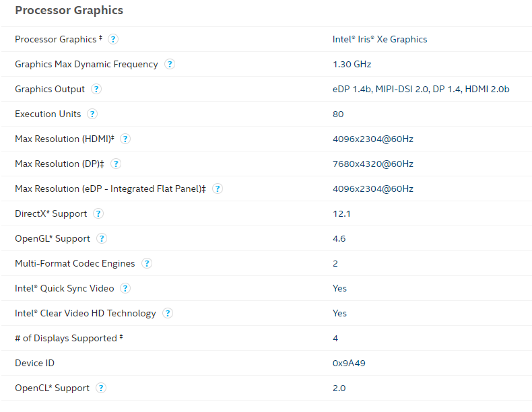The image size is (532, 412).
Task: Click help icon beside Processor Graphics
Action: (x=114, y=40)
